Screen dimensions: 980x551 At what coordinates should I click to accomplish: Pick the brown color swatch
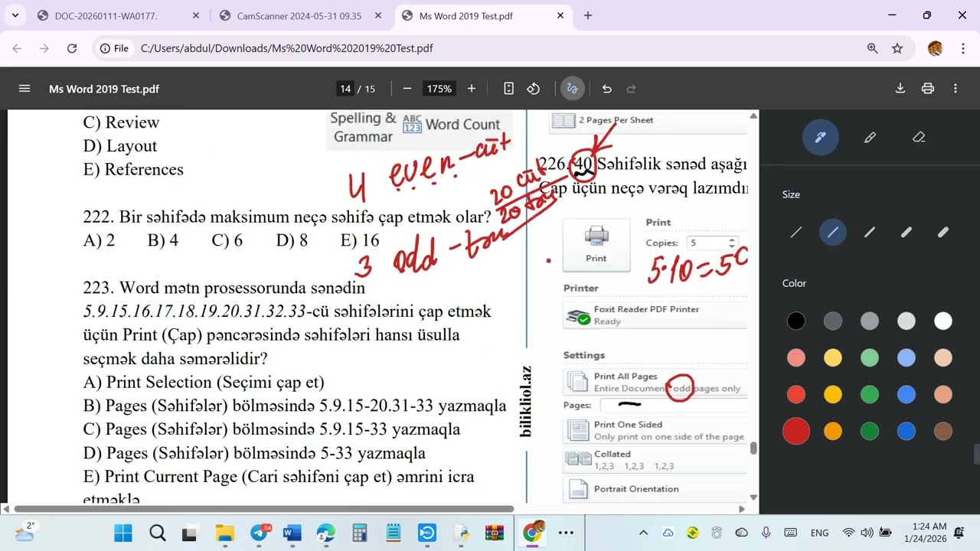click(943, 432)
